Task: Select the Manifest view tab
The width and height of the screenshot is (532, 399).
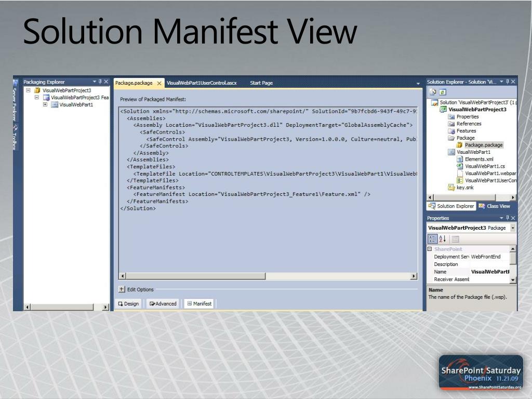Action: tap(199, 303)
